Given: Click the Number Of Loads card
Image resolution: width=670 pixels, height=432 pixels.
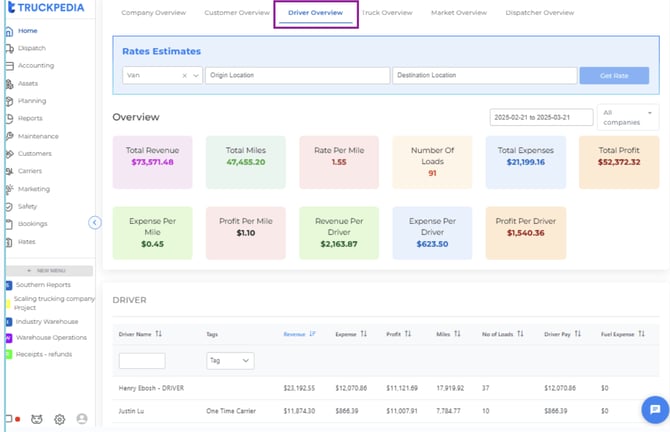Looking at the screenshot, I should click(432, 162).
